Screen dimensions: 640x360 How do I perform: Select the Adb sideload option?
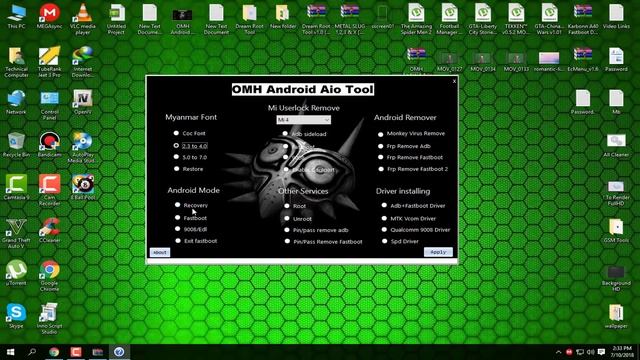[285, 133]
